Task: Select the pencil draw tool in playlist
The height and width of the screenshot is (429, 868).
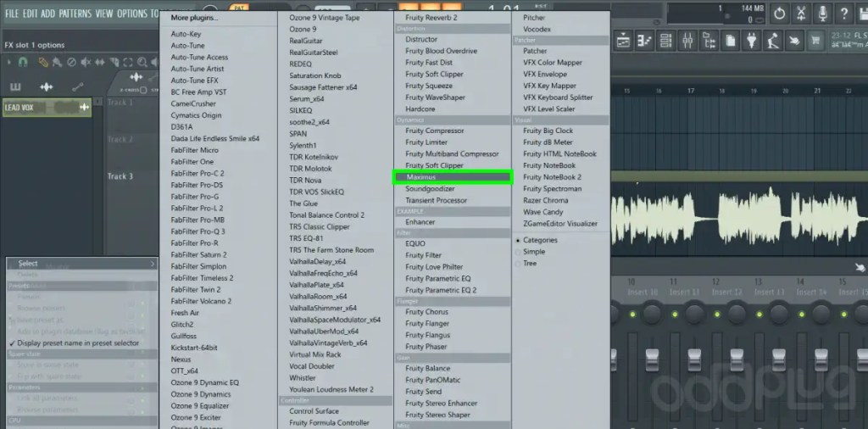Action: (43, 63)
